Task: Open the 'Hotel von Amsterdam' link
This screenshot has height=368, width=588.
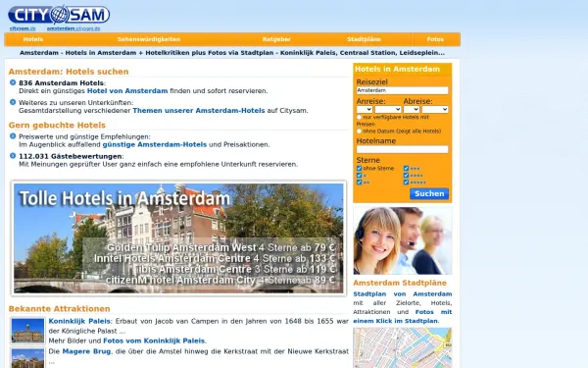Action: tap(127, 91)
